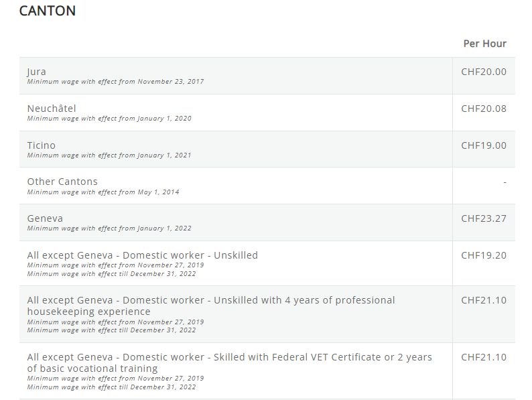
Task: Click Jura's November 23, 2017 effective date
Action: point(115,82)
